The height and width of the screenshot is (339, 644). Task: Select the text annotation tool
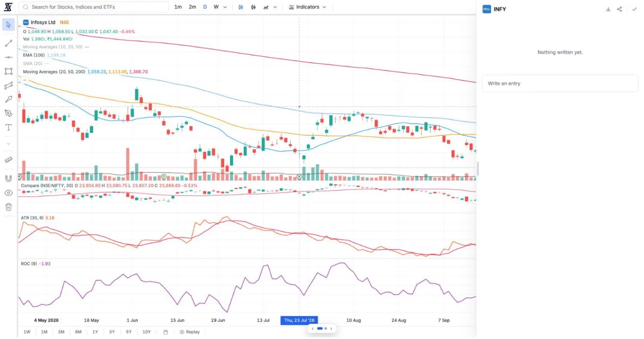tap(8, 128)
